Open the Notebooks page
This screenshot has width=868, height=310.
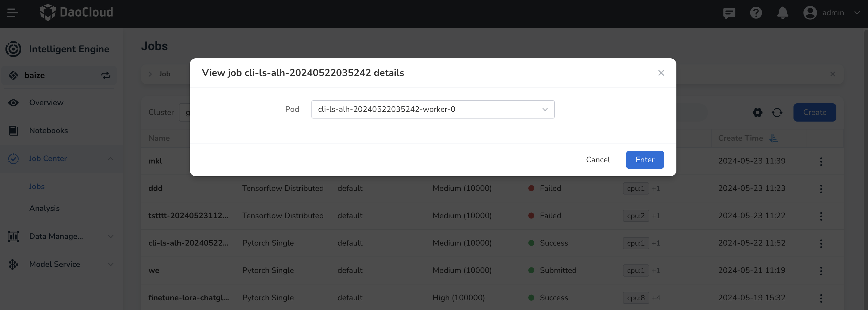(49, 131)
